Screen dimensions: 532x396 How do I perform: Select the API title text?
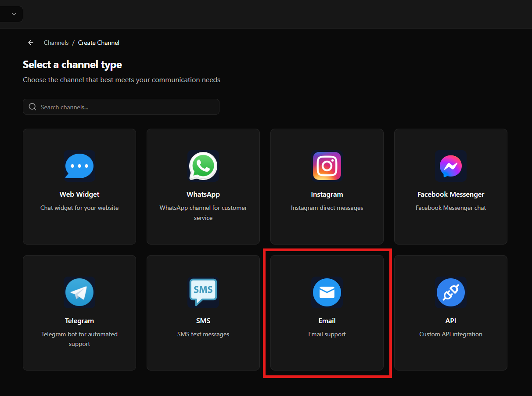pos(451,320)
